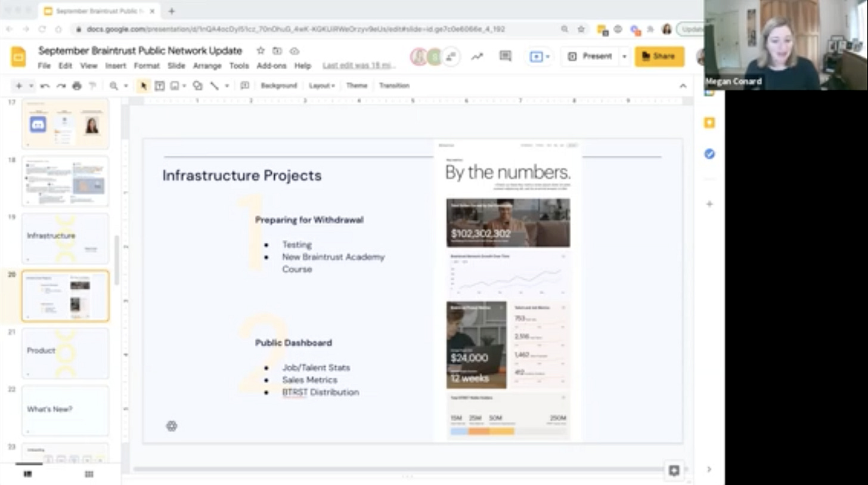Open the Insert menu

click(x=116, y=66)
